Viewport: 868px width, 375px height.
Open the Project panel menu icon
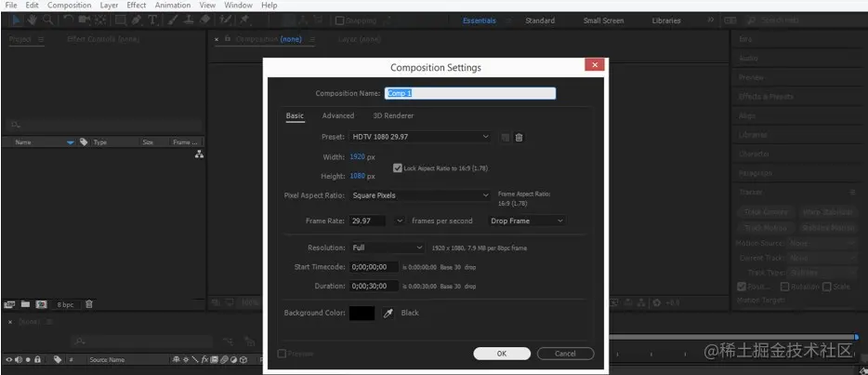(x=41, y=39)
